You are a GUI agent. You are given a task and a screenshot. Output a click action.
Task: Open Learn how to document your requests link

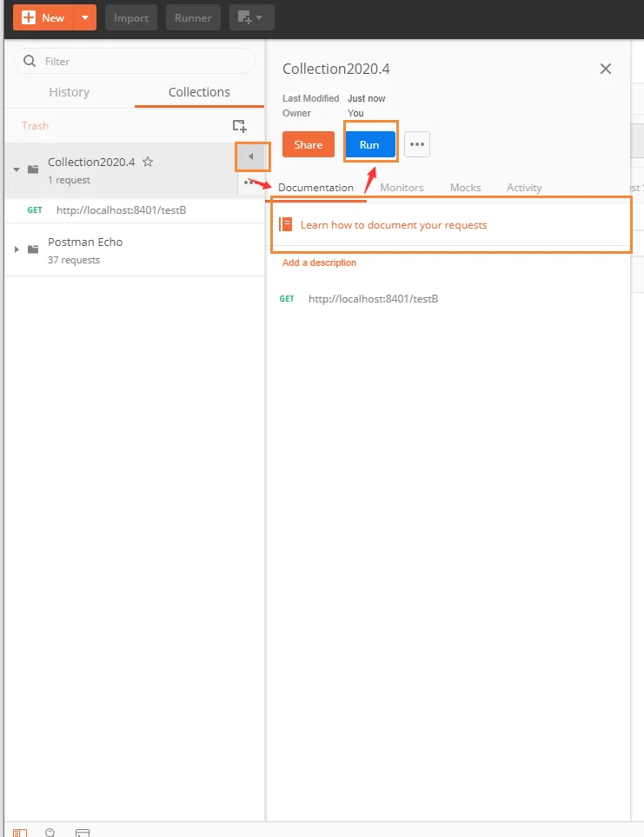tap(394, 225)
